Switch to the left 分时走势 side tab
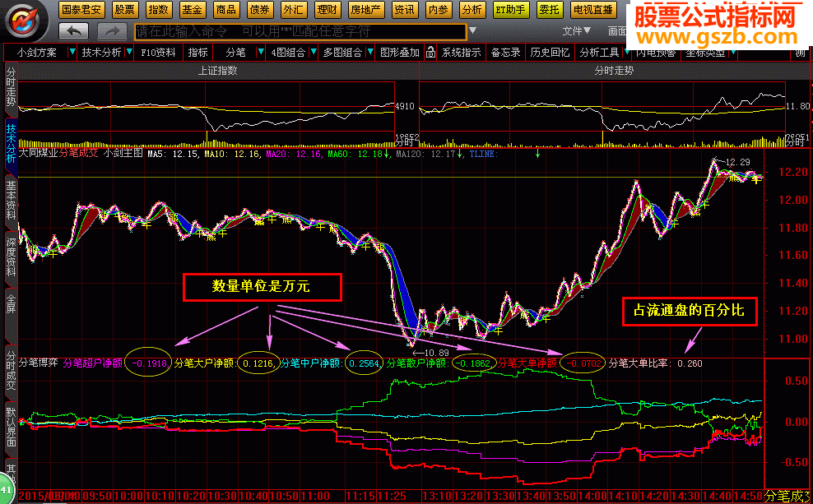 tap(11, 89)
